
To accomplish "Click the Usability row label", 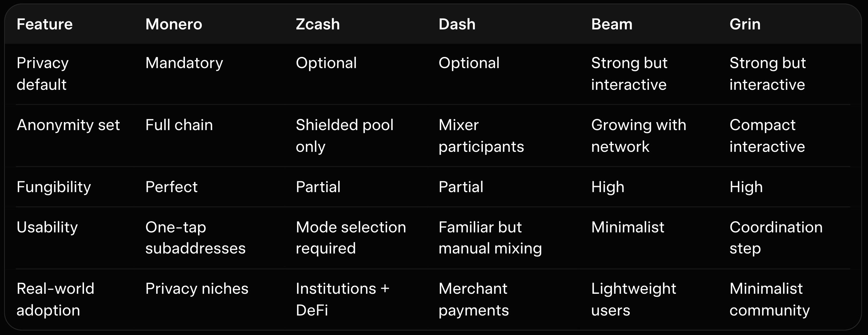I will coord(47,227).
